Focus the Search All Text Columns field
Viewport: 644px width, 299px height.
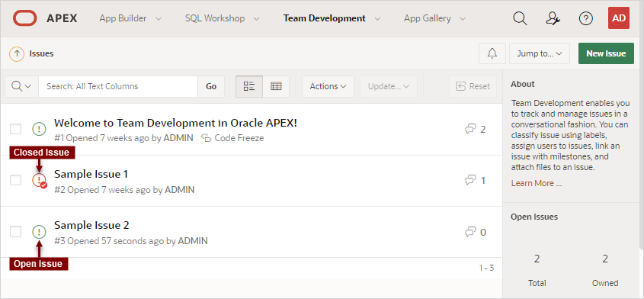coord(118,86)
